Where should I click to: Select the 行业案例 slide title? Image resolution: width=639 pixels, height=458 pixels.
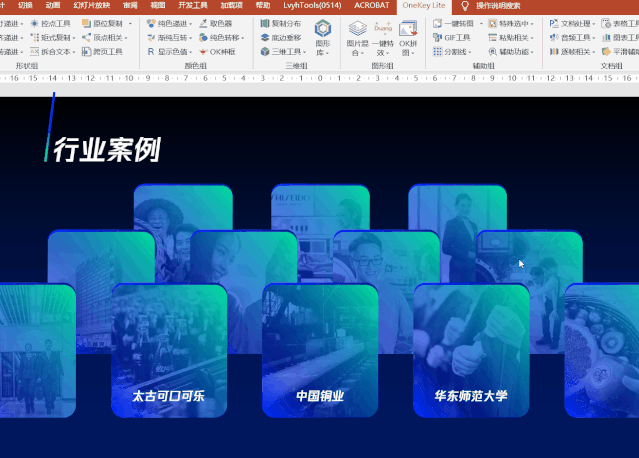(107, 150)
